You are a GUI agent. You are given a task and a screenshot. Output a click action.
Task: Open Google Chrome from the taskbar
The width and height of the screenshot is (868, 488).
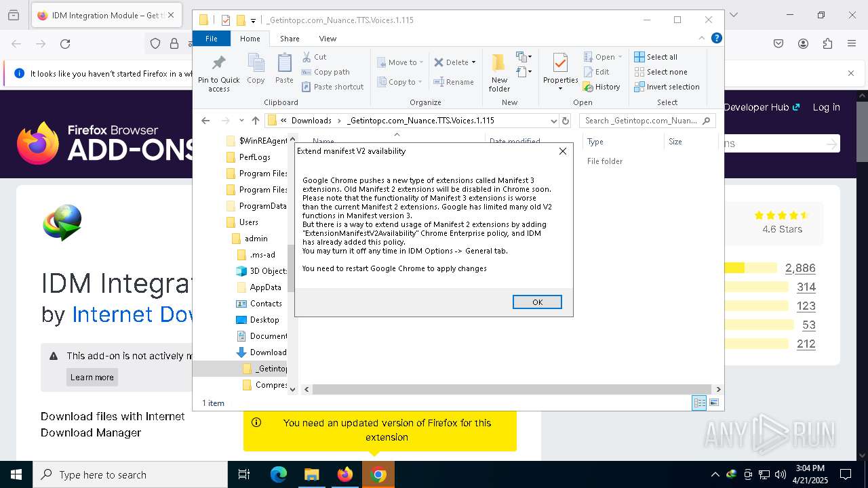tap(379, 475)
